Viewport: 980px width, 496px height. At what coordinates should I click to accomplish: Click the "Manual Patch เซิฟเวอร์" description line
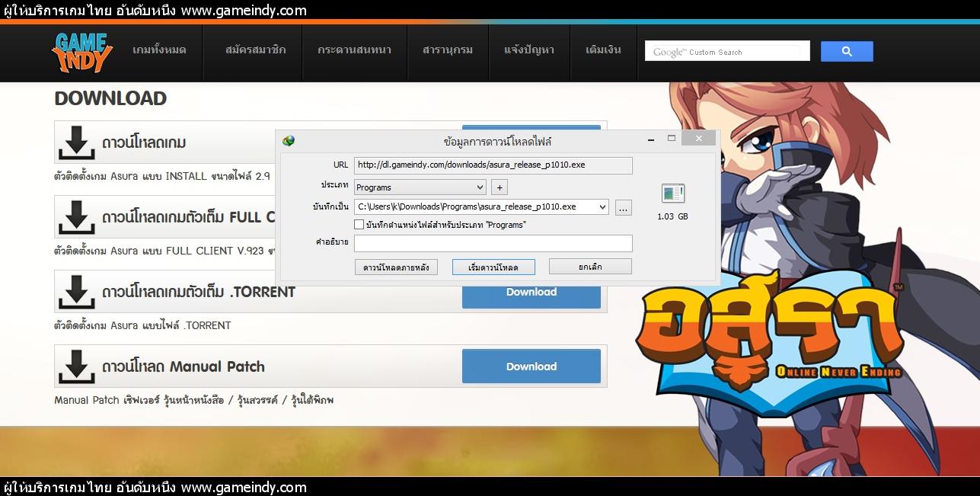click(x=193, y=400)
